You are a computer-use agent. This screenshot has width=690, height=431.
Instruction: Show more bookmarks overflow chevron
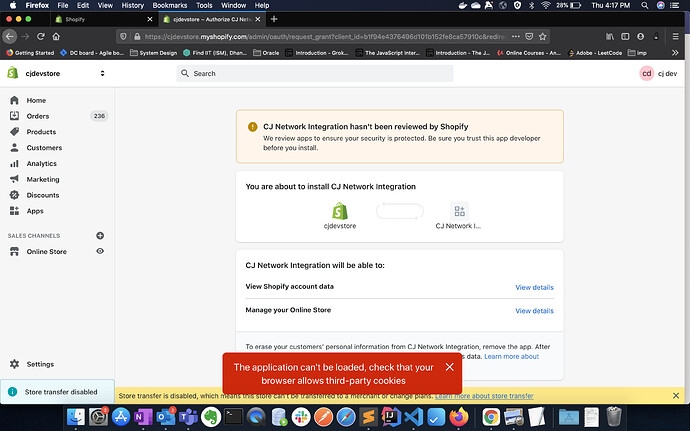point(675,53)
